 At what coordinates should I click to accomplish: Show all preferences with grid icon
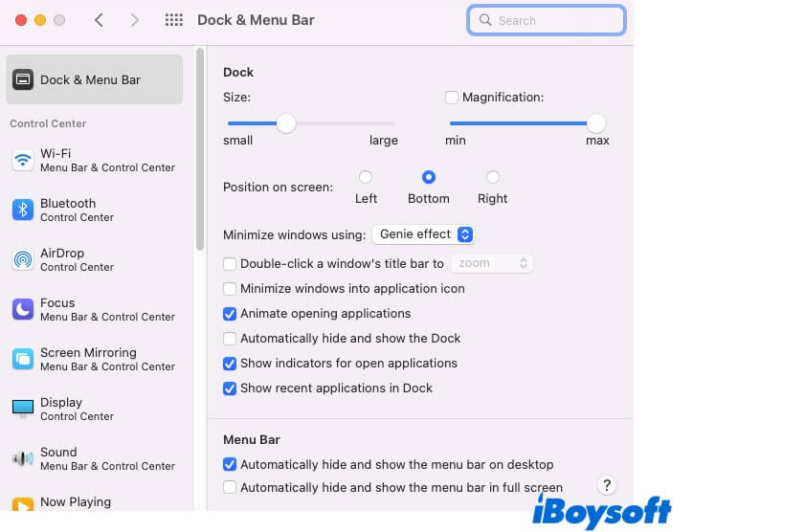[x=174, y=20]
